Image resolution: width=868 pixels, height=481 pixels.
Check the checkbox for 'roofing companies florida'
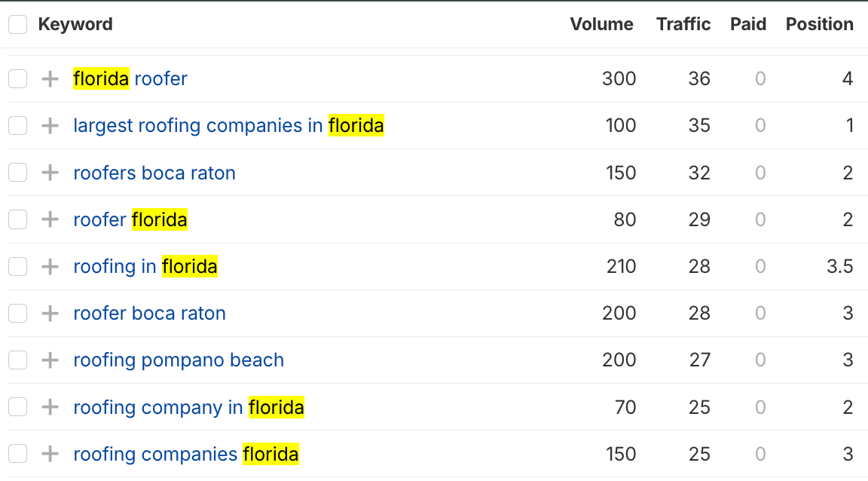(17, 454)
